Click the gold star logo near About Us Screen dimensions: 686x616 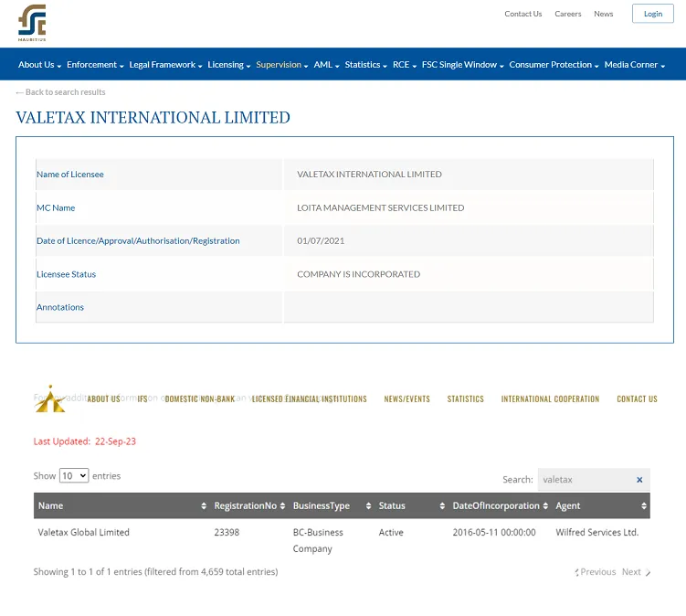50,398
